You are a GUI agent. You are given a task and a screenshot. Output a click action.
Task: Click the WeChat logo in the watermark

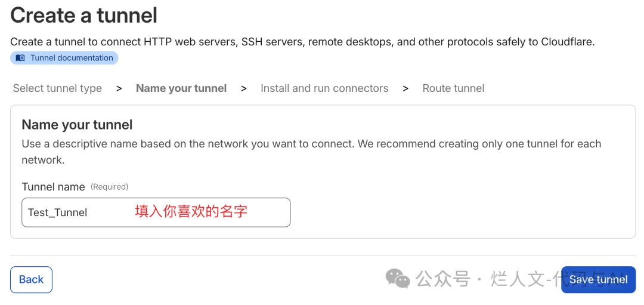(x=398, y=278)
